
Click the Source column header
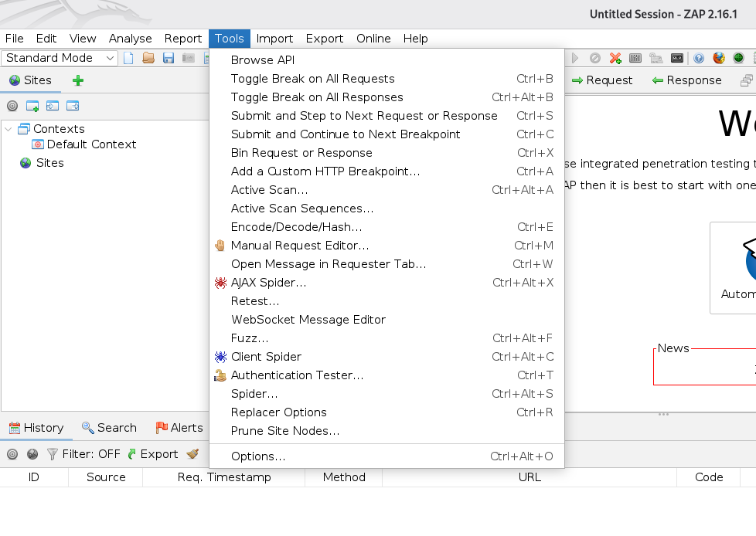(106, 477)
